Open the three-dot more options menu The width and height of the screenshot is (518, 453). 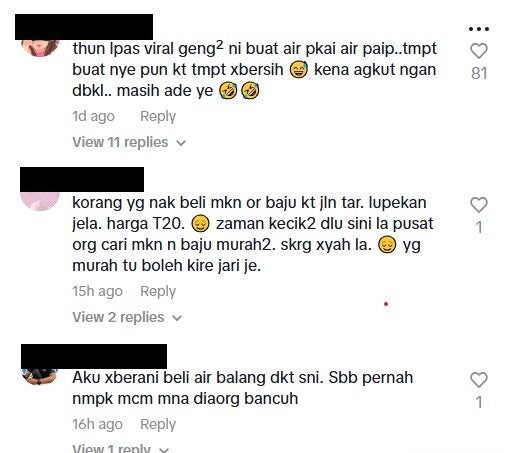[479, 29]
